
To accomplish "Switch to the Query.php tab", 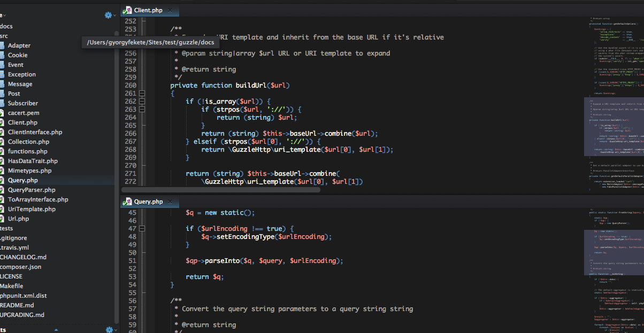I will click(x=148, y=202).
